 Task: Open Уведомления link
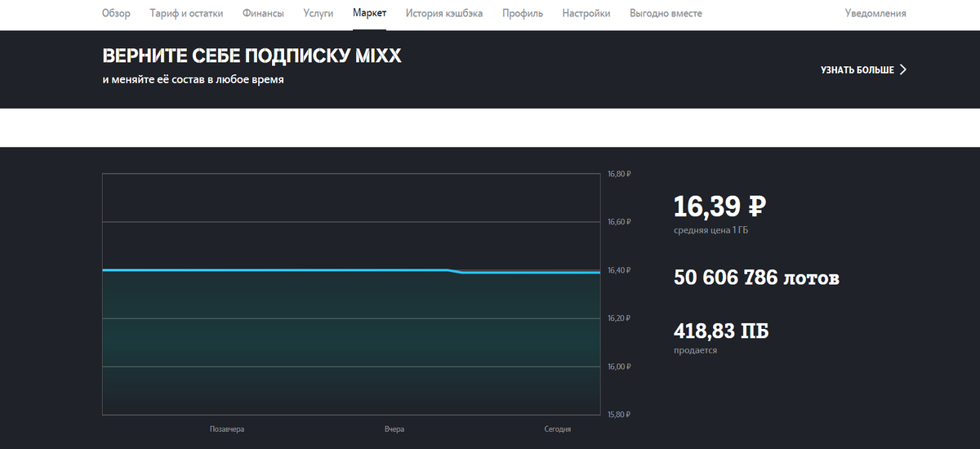point(875,13)
